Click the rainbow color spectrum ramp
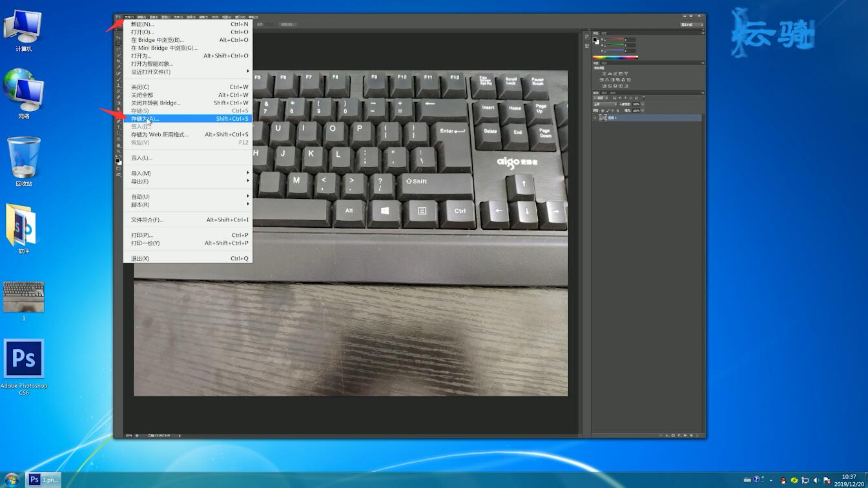The width and height of the screenshot is (868, 488). (x=615, y=57)
